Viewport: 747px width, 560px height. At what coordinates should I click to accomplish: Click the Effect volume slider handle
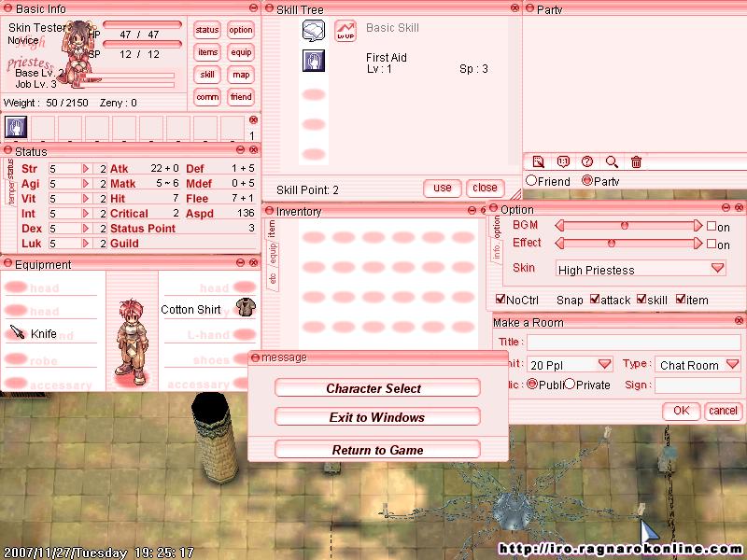click(612, 244)
